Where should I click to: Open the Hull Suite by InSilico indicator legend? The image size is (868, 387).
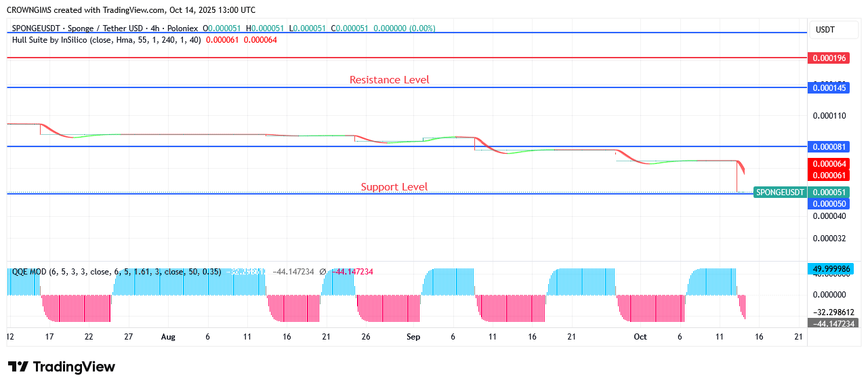click(x=106, y=40)
